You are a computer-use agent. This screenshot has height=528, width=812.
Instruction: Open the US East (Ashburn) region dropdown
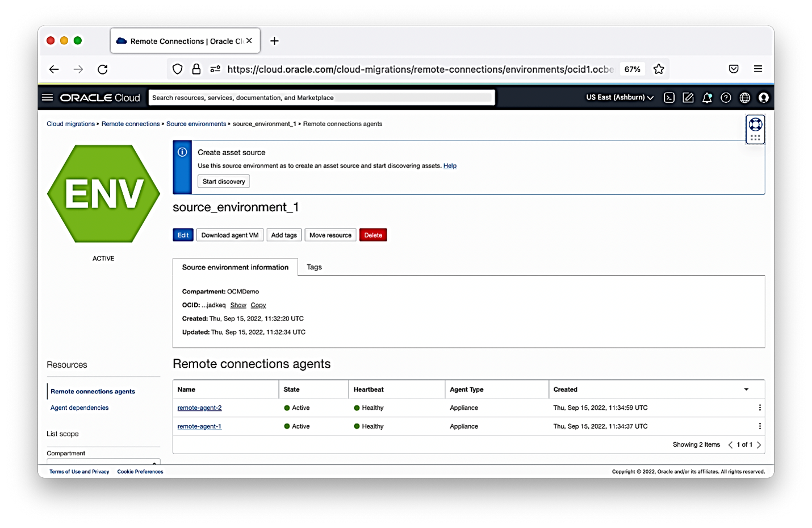619,97
